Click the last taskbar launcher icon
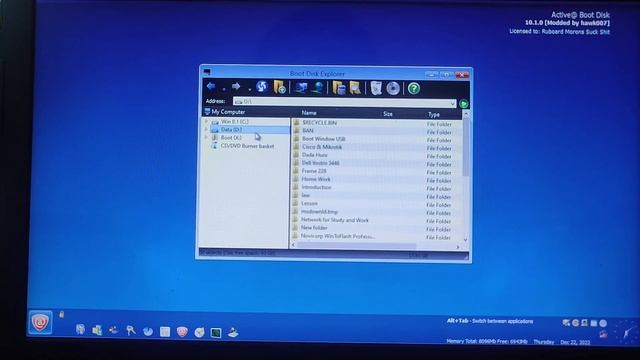This screenshot has width=640, height=360. pyautogui.click(x=233, y=333)
